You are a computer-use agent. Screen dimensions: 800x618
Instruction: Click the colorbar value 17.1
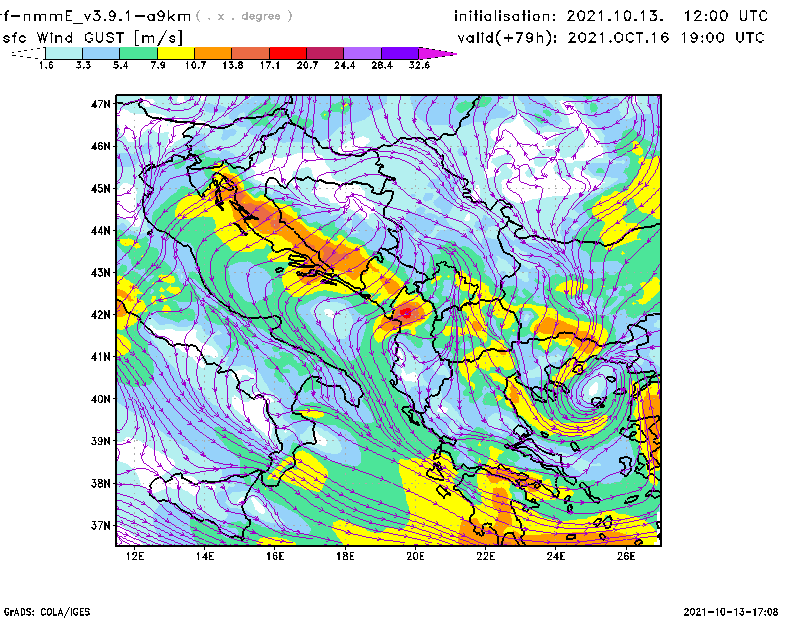(x=270, y=65)
